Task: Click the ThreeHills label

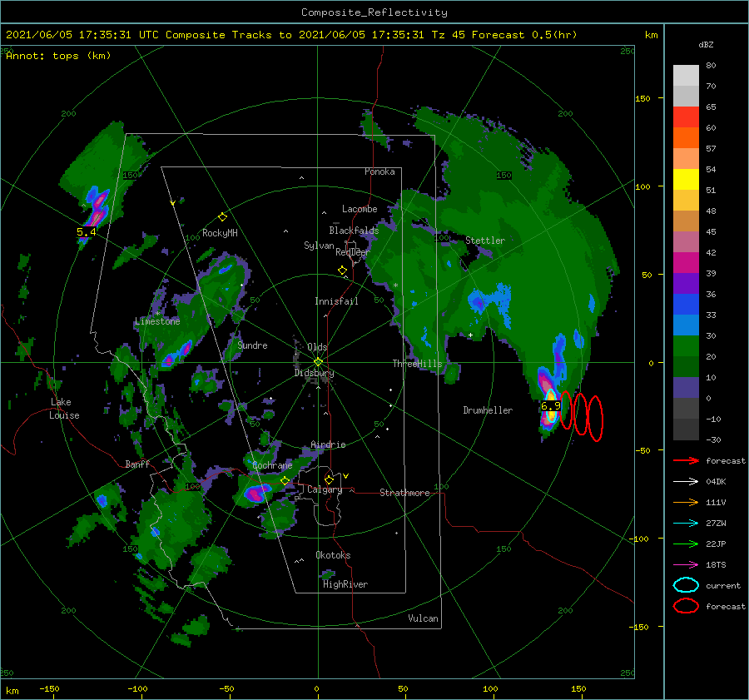Action: coord(418,364)
